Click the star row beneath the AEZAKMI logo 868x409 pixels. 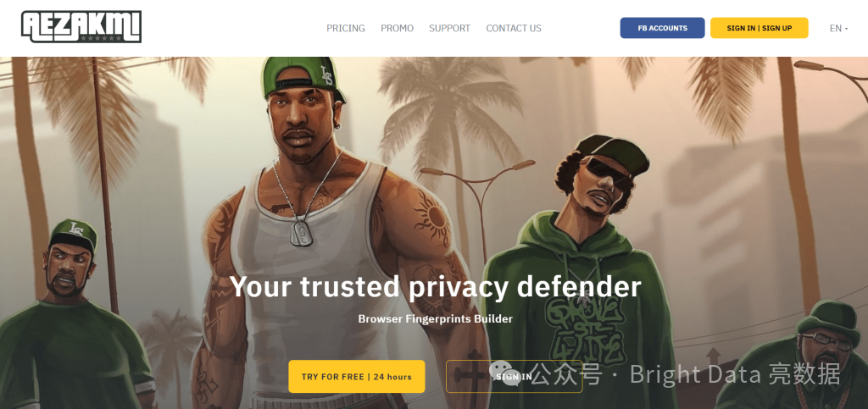102,38
